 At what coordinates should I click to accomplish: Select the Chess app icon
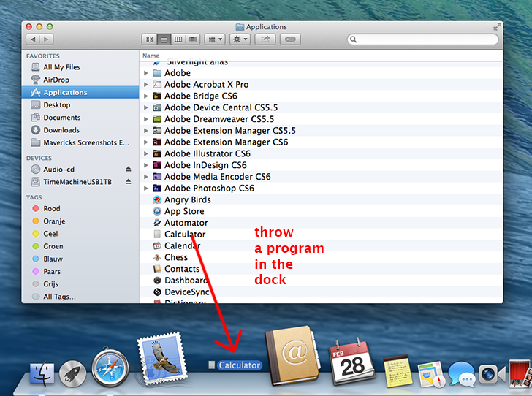pyautogui.click(x=157, y=258)
